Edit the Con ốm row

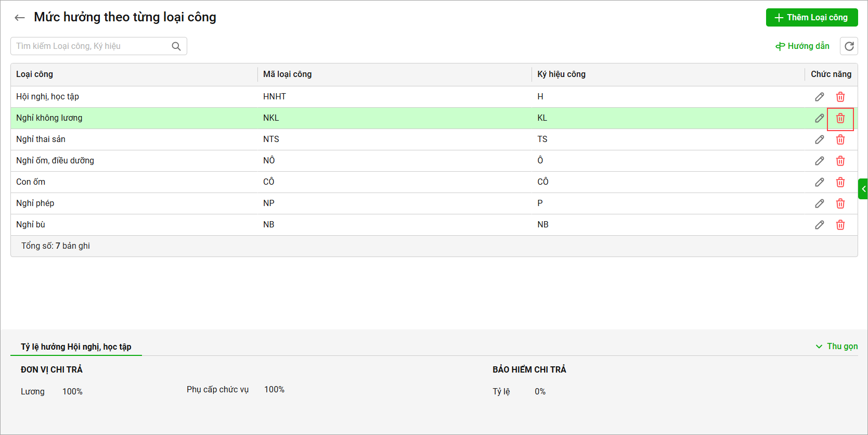point(820,182)
